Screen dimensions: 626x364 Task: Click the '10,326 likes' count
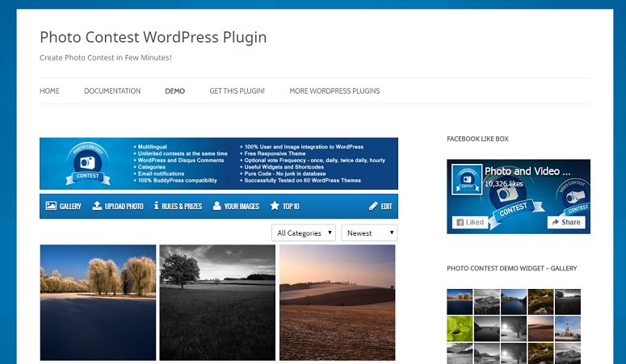pos(504,183)
